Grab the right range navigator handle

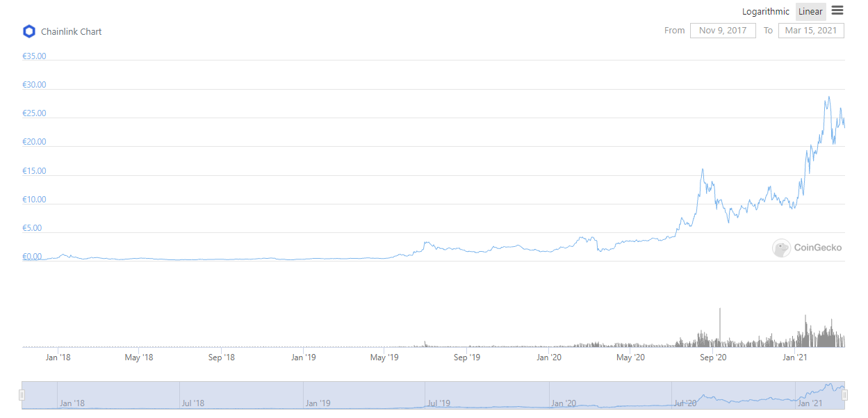coord(845,395)
